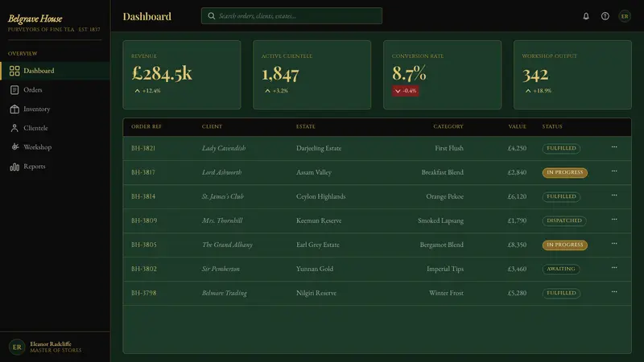This screenshot has height=362, width=644.
Task: Click the Revenue £284.5k card
Action: [x=182, y=75]
